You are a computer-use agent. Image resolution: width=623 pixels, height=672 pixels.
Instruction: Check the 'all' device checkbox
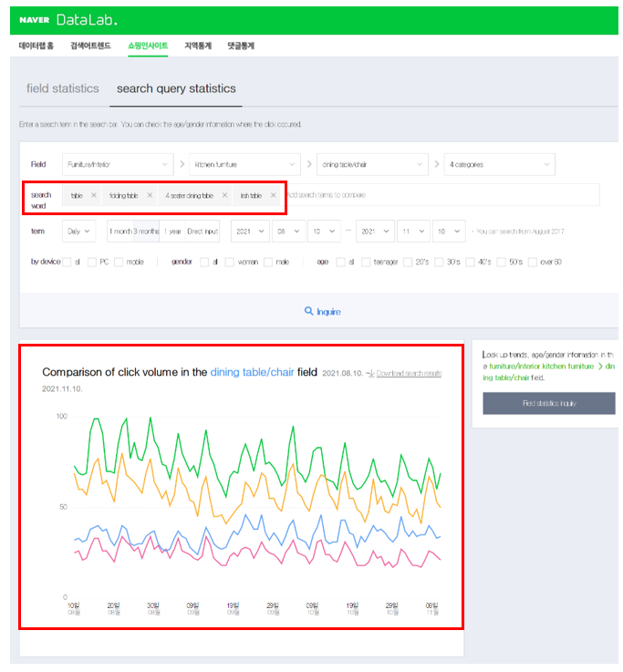(x=67, y=263)
